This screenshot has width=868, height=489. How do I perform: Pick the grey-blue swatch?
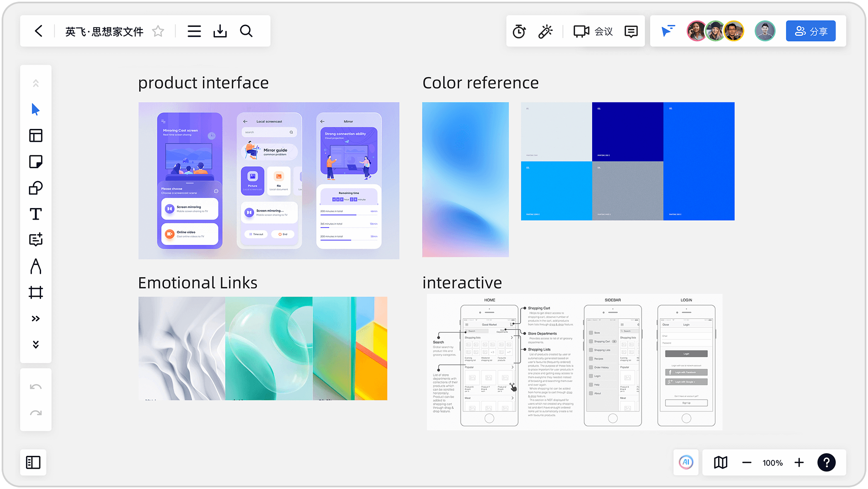[627, 191]
